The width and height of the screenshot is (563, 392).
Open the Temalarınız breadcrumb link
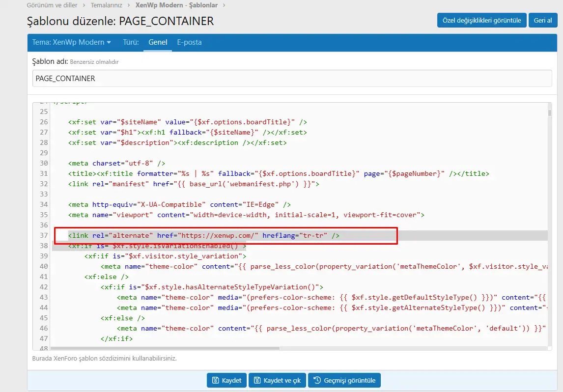point(106,5)
